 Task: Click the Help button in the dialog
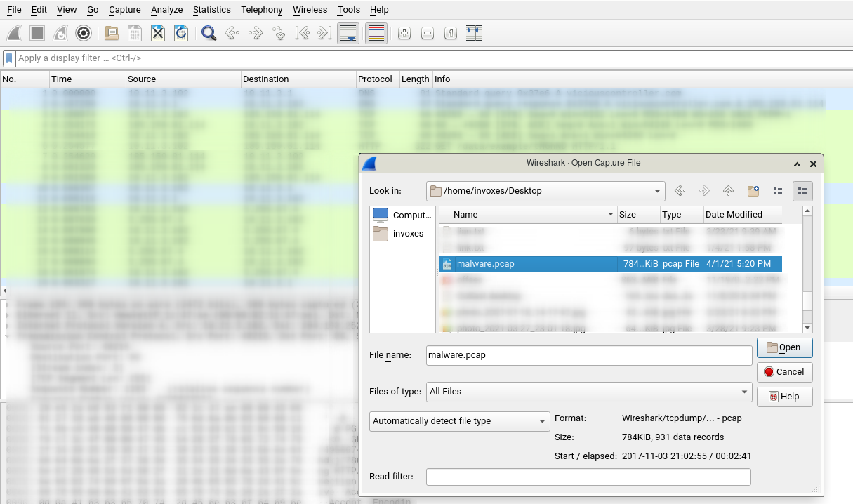tap(784, 397)
